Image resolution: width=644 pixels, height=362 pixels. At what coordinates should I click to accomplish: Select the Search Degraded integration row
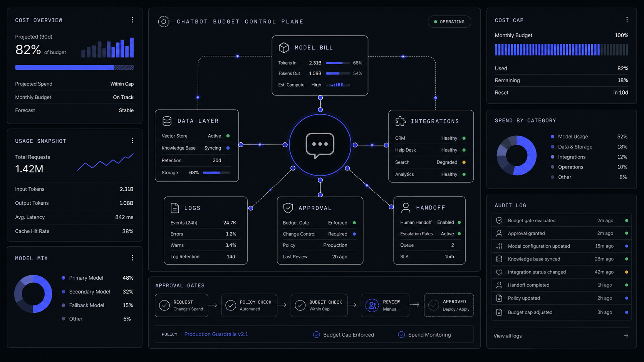[431, 162]
